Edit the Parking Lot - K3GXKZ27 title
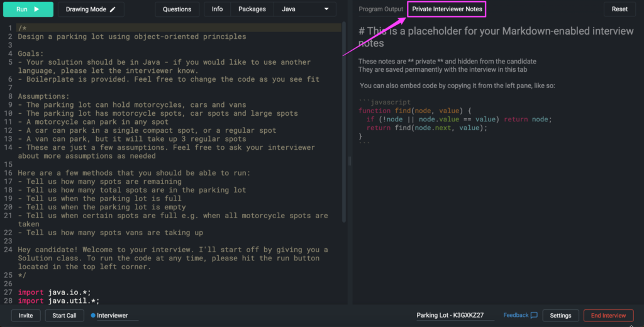 (x=455, y=316)
